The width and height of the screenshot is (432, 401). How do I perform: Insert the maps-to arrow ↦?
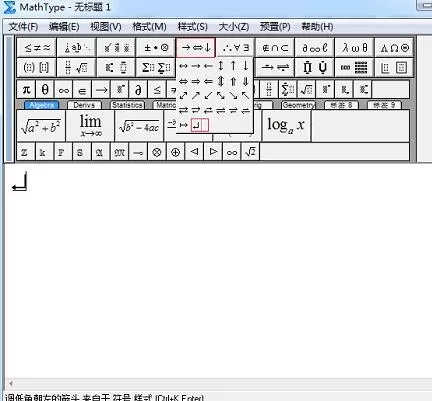point(183,125)
